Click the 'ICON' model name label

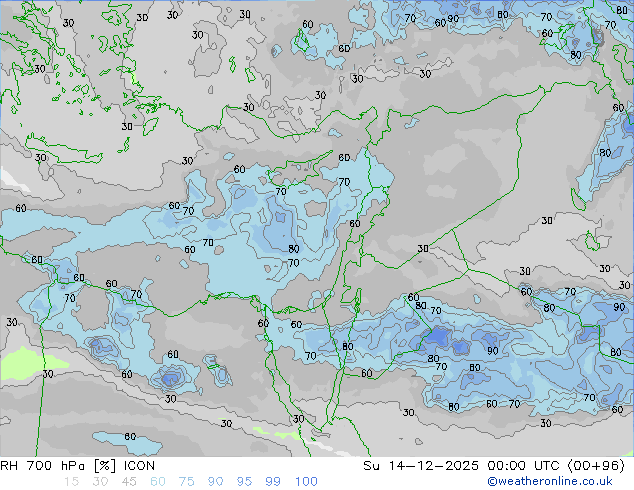coord(139,466)
